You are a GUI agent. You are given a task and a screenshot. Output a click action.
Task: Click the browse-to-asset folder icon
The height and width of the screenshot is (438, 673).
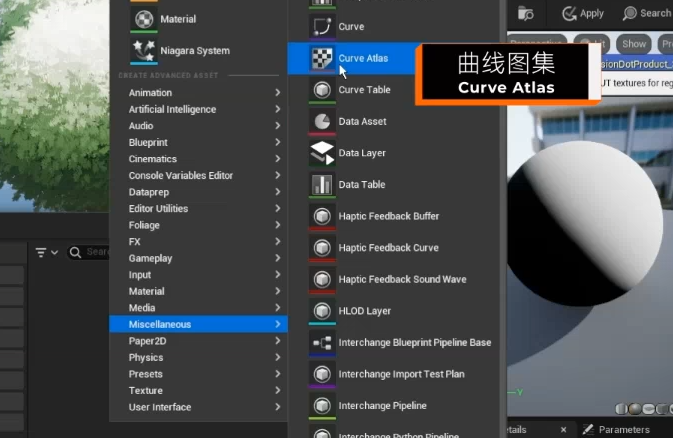[526, 13]
